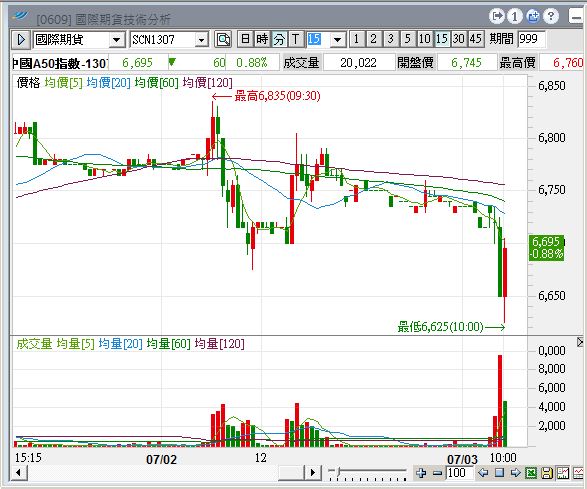
Task: Click the green 6,695 current price tag
Action: 546,247
